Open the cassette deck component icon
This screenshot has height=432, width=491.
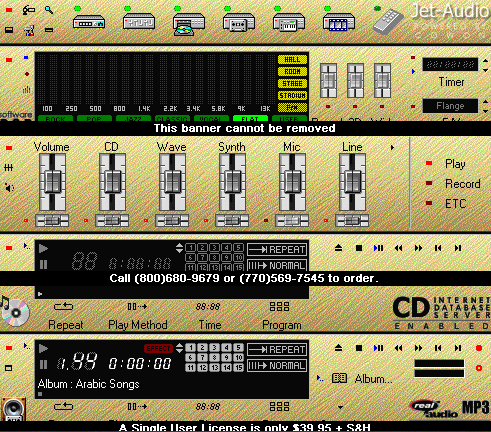click(x=239, y=23)
